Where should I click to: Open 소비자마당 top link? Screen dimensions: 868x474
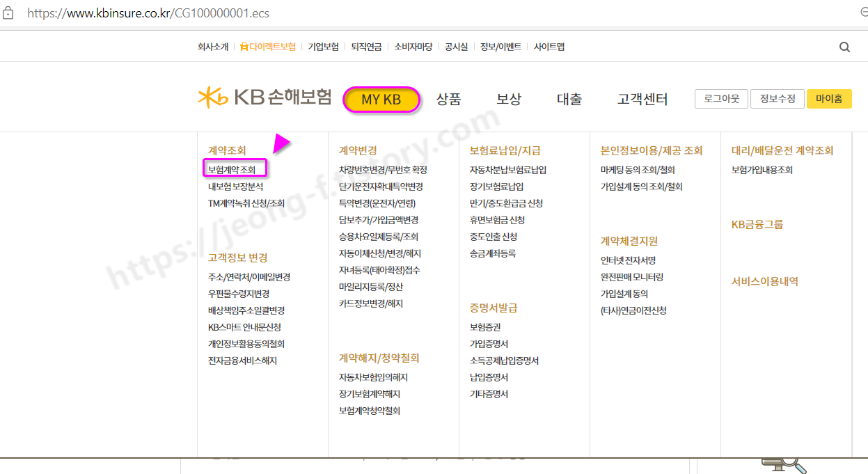413,47
